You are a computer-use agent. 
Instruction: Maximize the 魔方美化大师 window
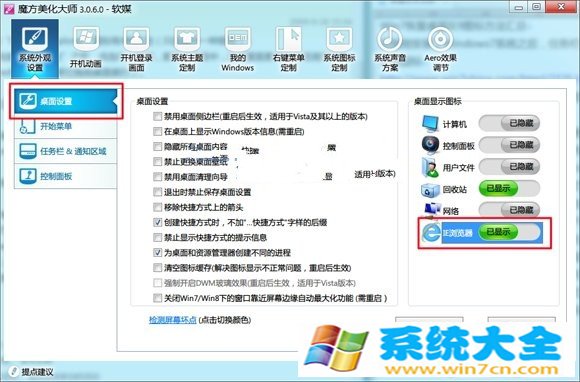point(537,7)
